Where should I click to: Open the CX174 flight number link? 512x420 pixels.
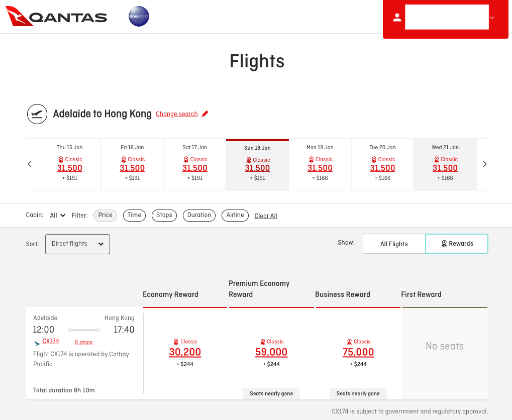click(x=51, y=341)
